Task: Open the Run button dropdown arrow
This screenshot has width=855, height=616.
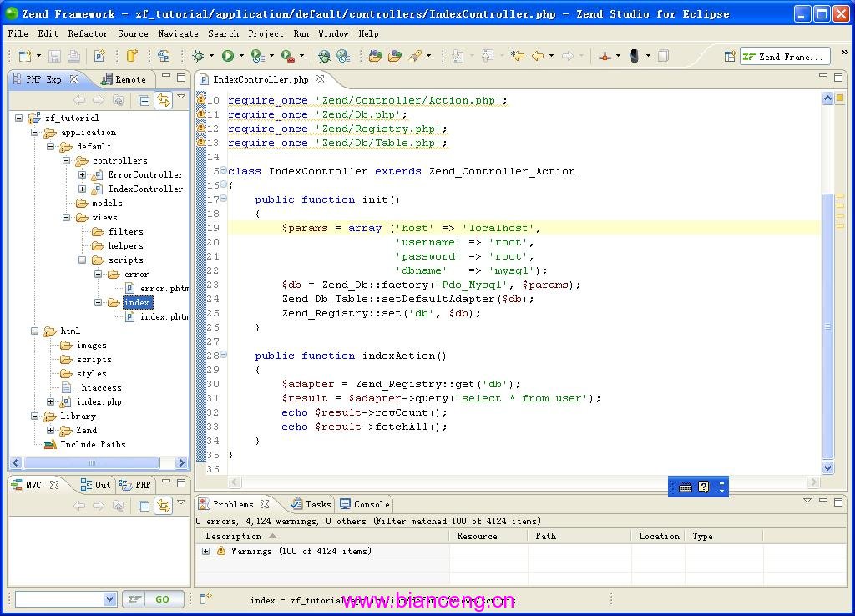Action: click(x=241, y=56)
